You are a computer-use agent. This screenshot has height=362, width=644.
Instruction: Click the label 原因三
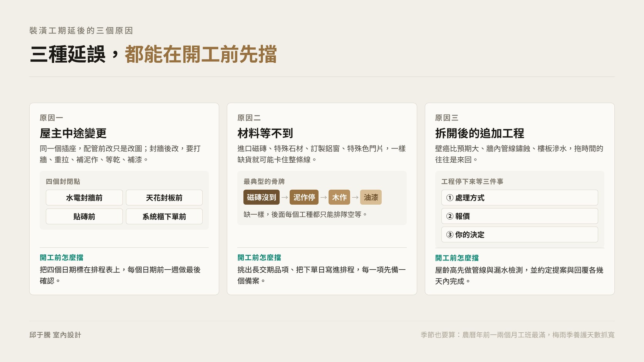(x=446, y=118)
